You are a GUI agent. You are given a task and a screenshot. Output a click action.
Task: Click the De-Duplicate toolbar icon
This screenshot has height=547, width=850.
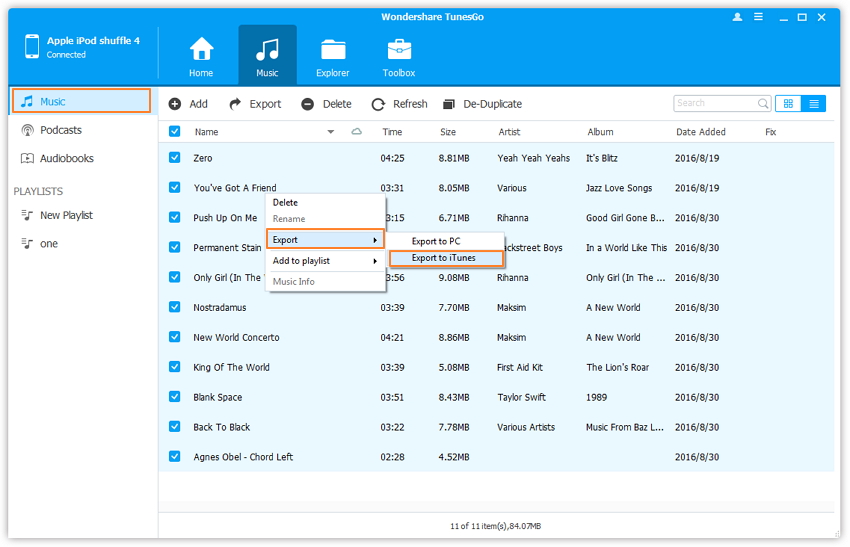tap(449, 104)
